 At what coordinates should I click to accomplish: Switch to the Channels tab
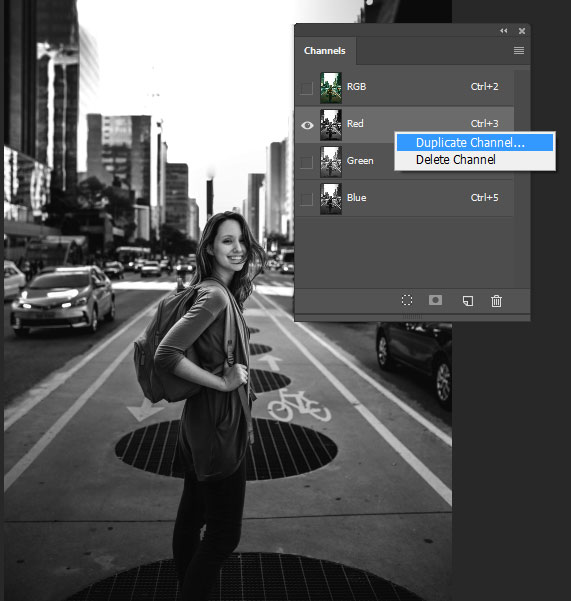coord(325,51)
